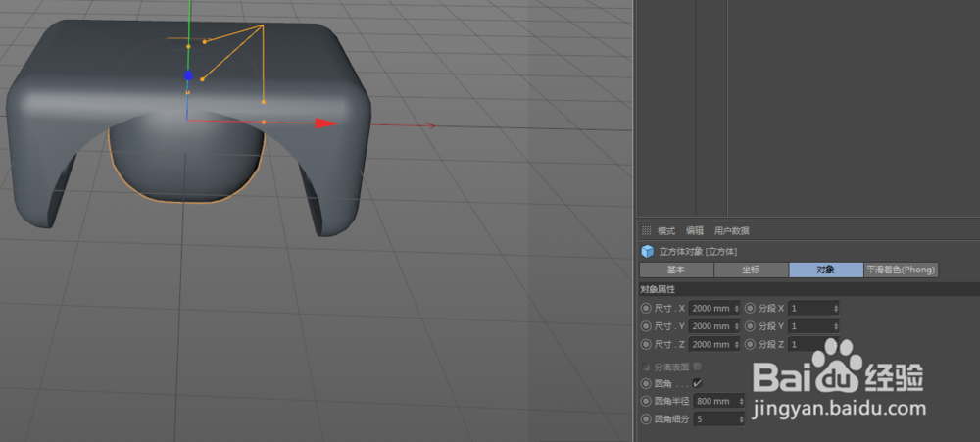Image resolution: width=980 pixels, height=442 pixels.
Task: Click the red X-axis arrow gizmo
Action: coord(326,123)
